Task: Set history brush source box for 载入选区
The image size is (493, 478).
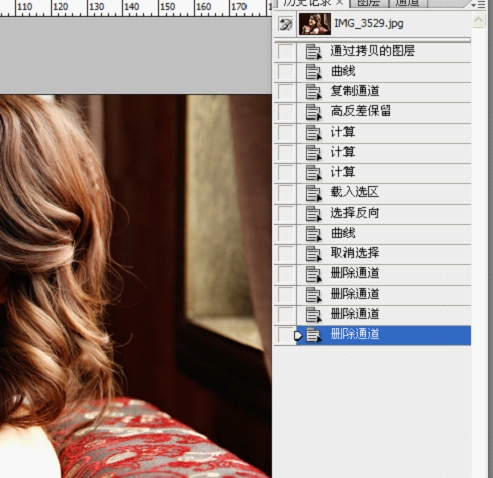Action: click(x=286, y=193)
